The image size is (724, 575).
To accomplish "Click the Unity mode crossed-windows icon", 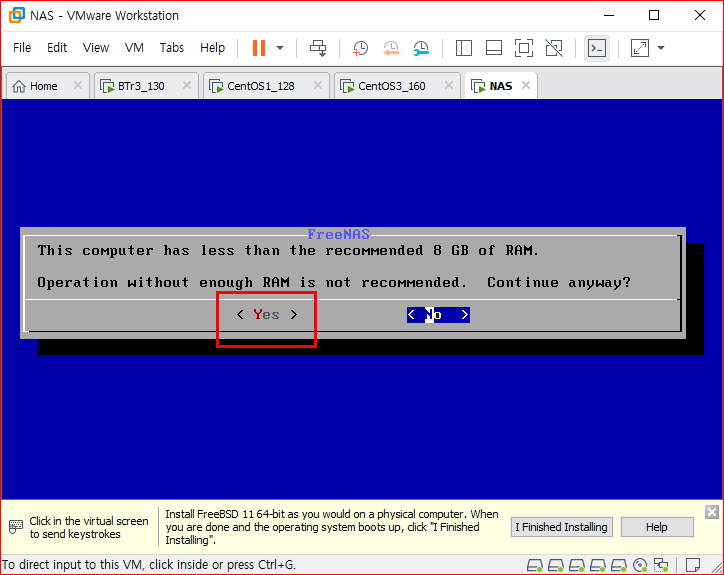I will 554,48.
